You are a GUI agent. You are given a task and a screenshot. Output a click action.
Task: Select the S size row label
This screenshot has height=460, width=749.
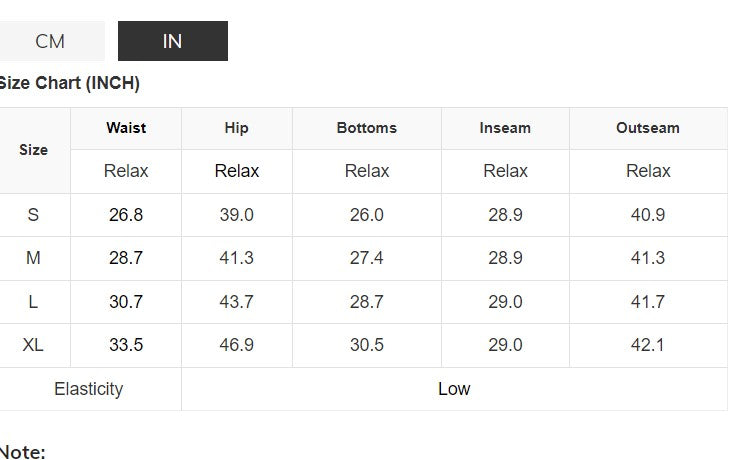(33, 215)
